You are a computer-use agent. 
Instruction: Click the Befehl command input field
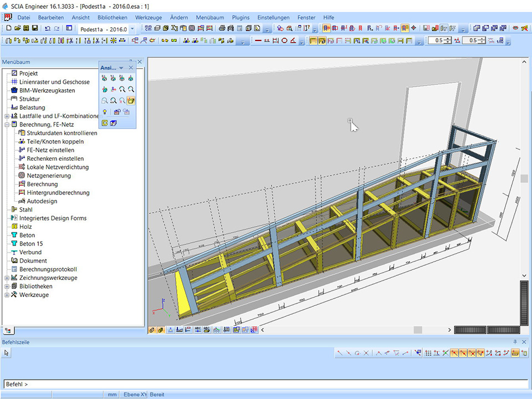pos(266,384)
